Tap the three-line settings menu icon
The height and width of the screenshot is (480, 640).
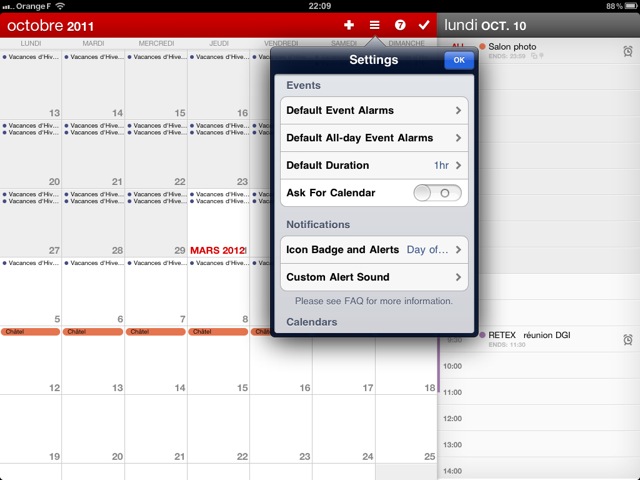(x=374, y=24)
